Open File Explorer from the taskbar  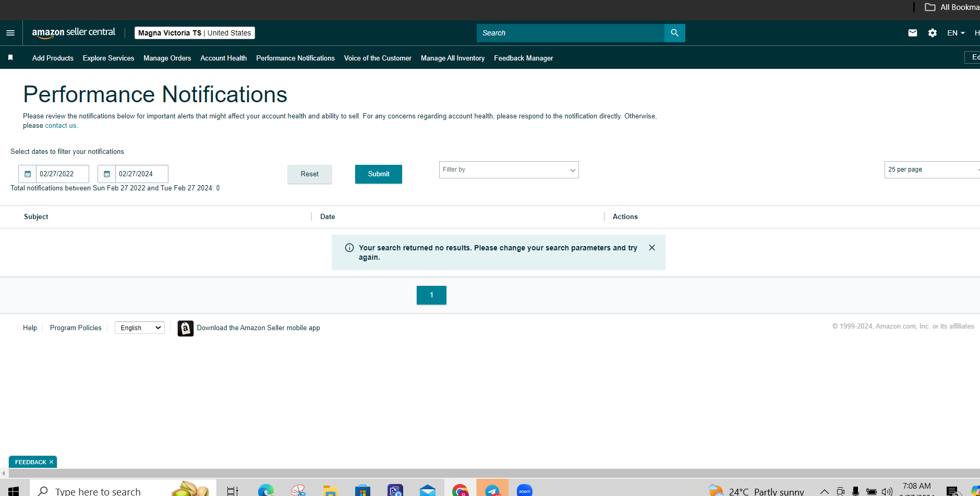click(330, 491)
